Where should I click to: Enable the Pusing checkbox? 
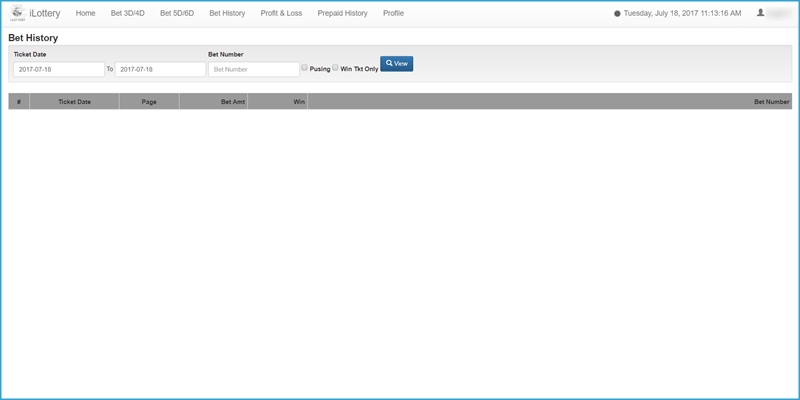(305, 68)
